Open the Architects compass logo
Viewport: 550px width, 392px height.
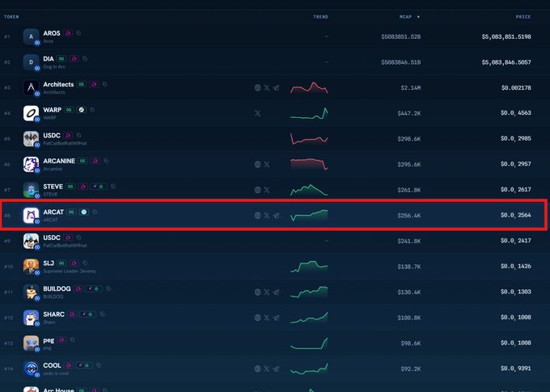coord(31,87)
